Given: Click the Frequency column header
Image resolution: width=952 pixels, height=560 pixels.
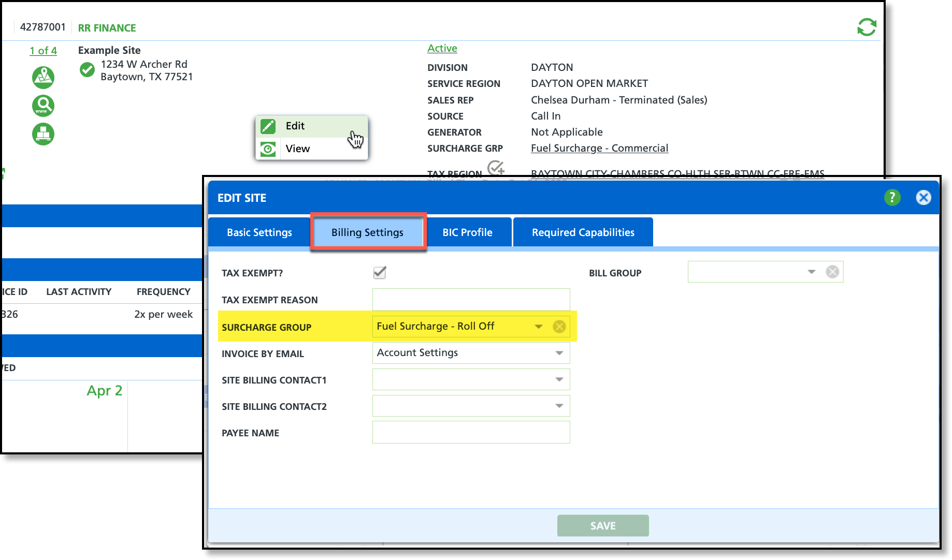Looking at the screenshot, I should pos(164,292).
